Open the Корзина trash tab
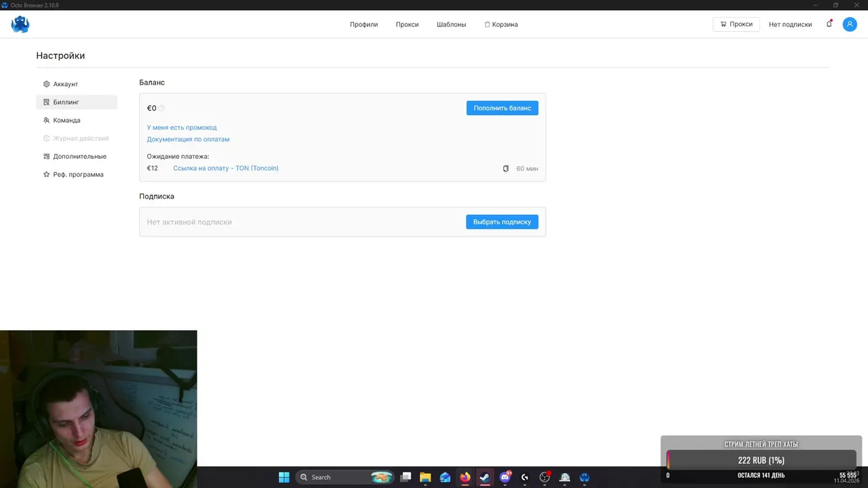 click(x=501, y=24)
